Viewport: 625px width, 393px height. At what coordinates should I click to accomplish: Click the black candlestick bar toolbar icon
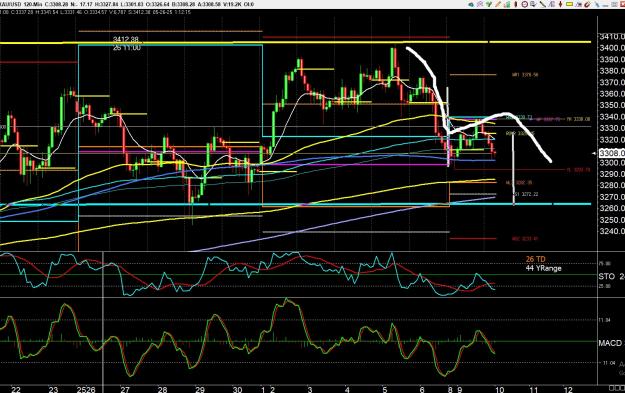(515, 4)
